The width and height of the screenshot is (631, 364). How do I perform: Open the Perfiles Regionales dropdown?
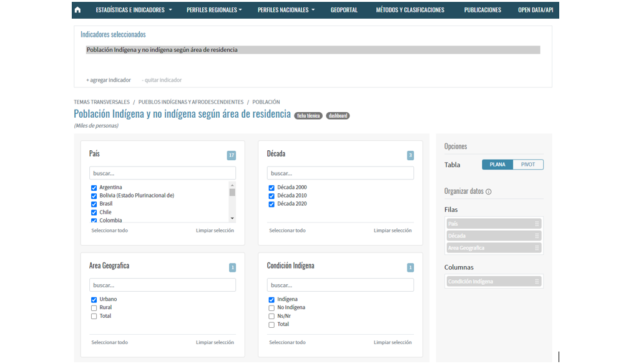(x=214, y=10)
